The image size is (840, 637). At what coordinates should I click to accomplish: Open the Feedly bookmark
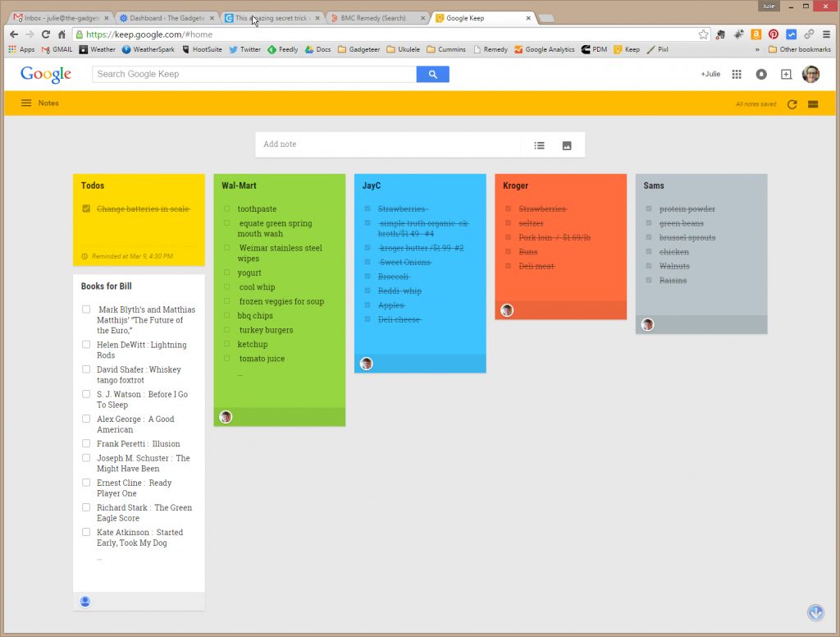click(282, 49)
